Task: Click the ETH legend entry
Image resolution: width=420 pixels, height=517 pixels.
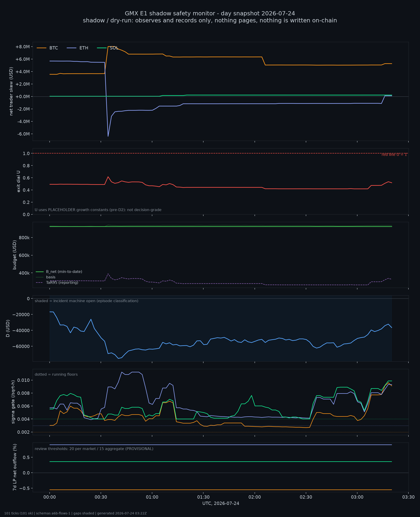Action: (78, 48)
